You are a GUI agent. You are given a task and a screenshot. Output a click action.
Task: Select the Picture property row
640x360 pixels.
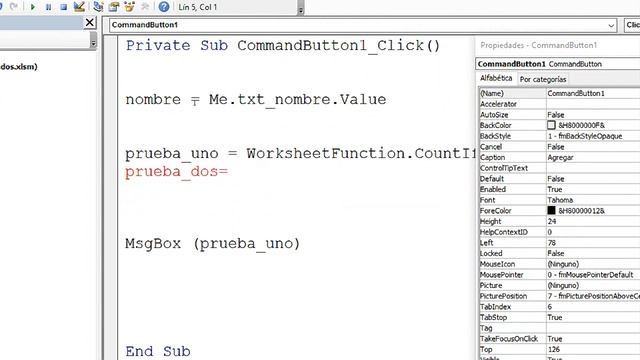coord(560,285)
